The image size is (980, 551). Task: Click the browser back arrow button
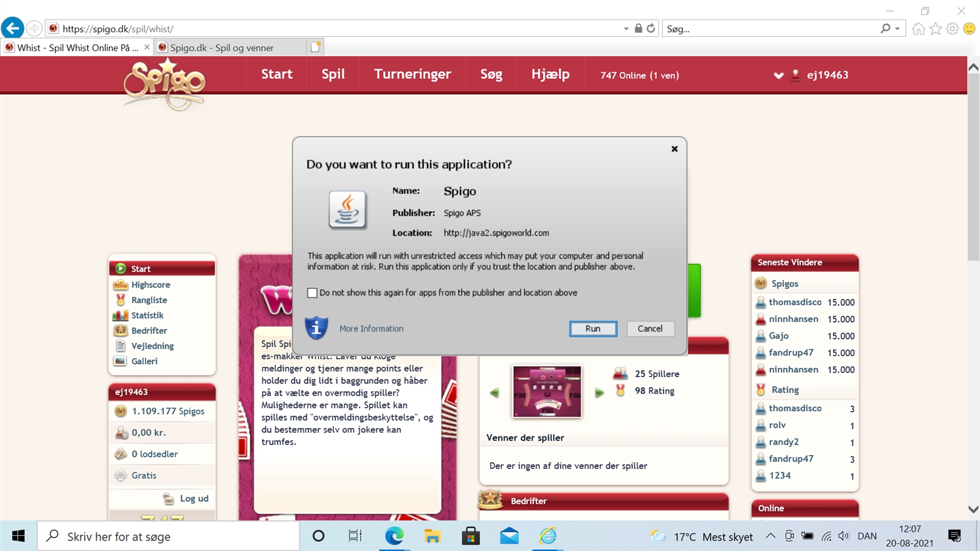[x=13, y=28]
